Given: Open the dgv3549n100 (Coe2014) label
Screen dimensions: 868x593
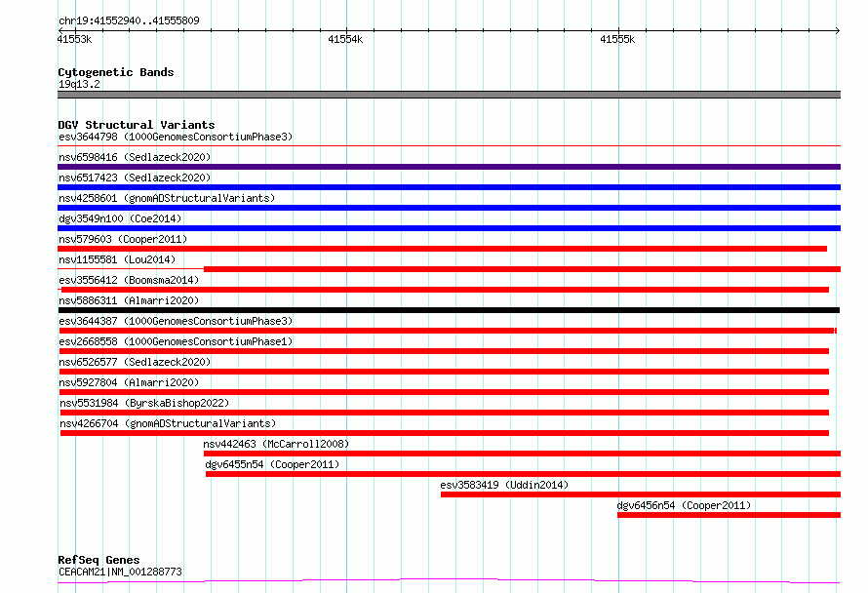Looking at the screenshot, I should tap(120, 218).
